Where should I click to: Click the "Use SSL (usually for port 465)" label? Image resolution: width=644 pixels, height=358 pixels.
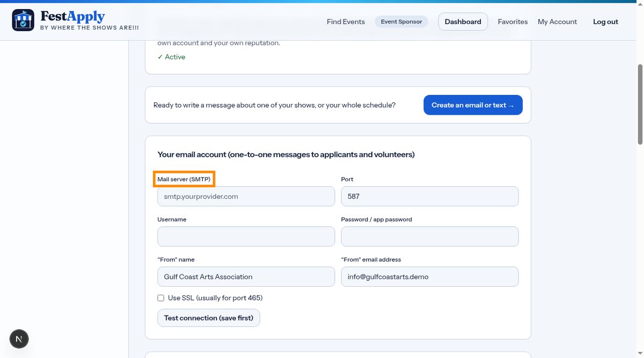coord(215,298)
